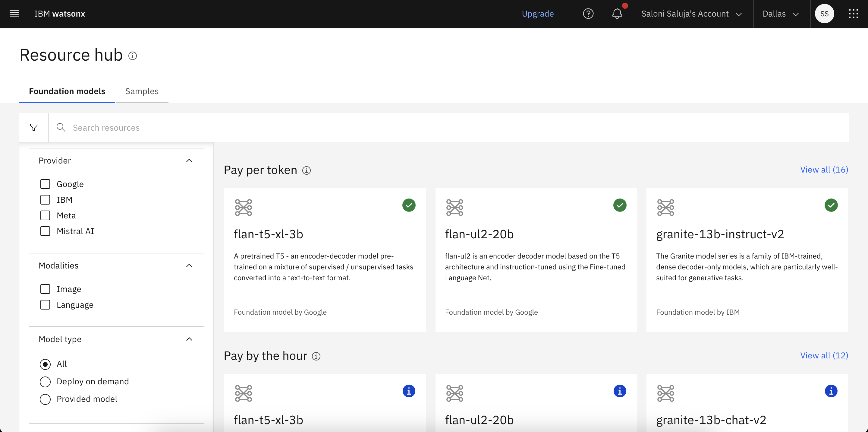868x432 pixels.
Task: Click 'Foundation model by IBM' text
Action: pyautogui.click(x=697, y=312)
